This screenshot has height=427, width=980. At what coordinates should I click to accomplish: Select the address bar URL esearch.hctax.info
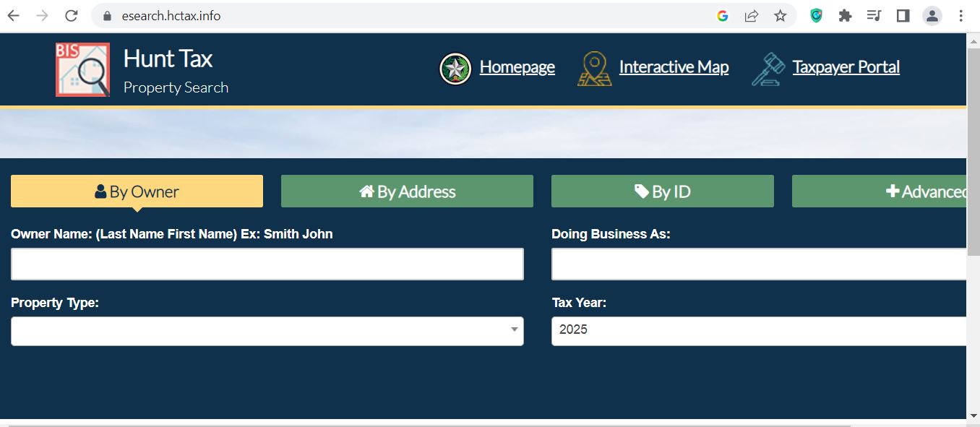[171, 15]
